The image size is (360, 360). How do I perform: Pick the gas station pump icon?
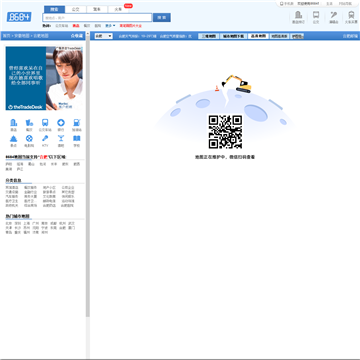click(77, 123)
